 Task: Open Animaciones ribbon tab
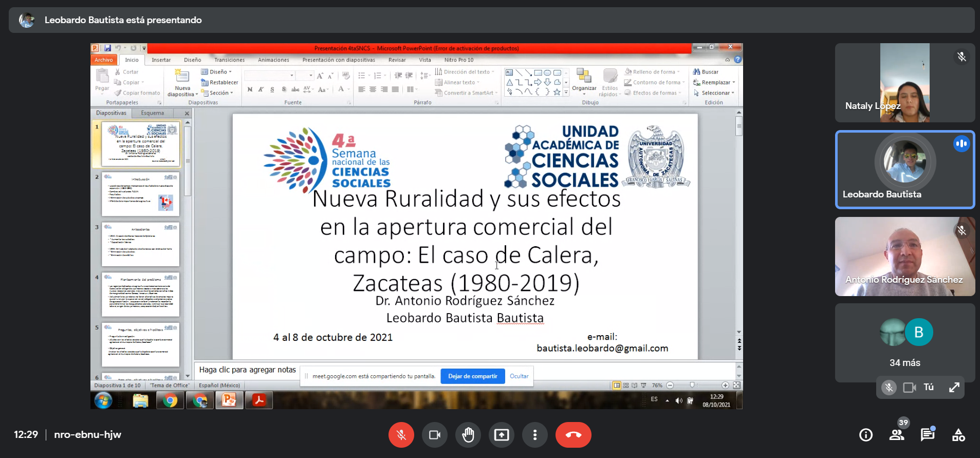pos(273,60)
